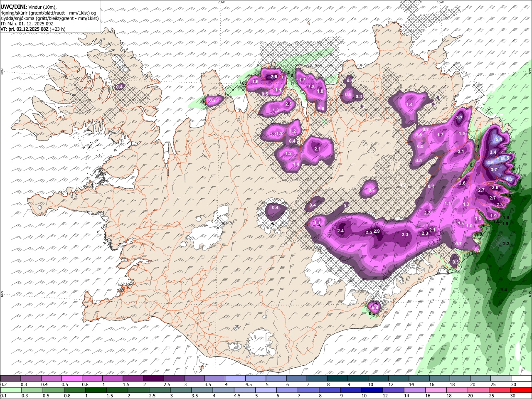
Task: Pick the snow-scale swatch between 2.5 and 3
Action: [174, 379]
